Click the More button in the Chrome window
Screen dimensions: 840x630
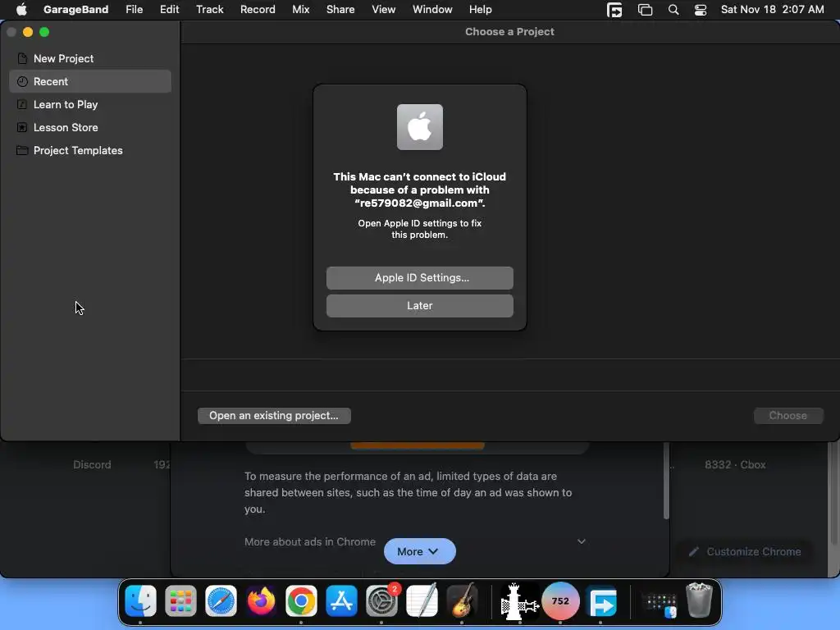(x=419, y=551)
